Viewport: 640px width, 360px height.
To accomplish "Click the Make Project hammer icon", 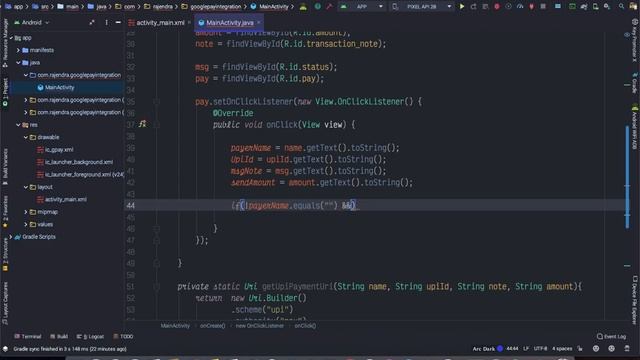I will point(329,7).
